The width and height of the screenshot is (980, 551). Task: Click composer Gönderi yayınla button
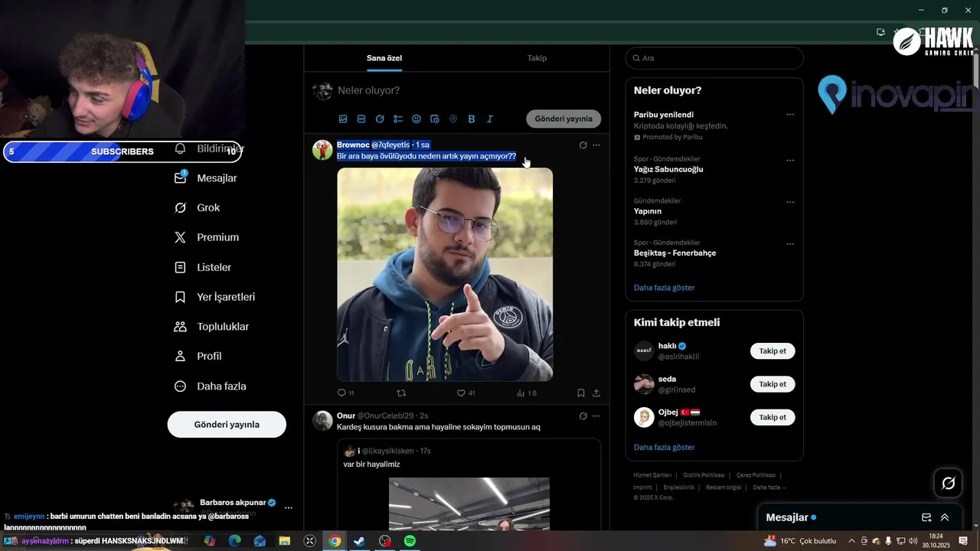563,119
